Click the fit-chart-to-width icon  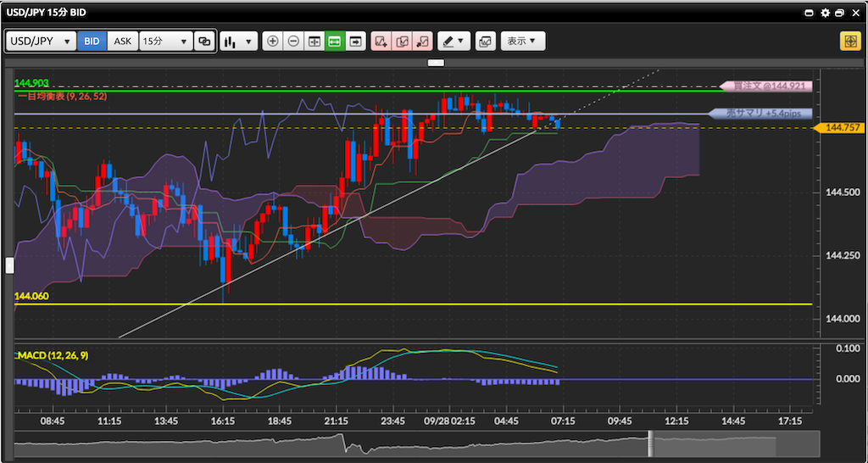314,42
